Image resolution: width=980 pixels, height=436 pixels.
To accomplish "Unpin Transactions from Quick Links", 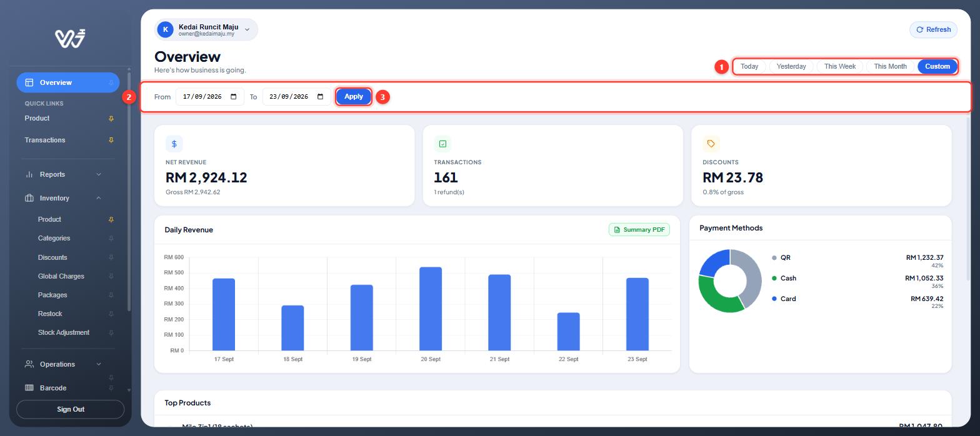I will pos(111,140).
